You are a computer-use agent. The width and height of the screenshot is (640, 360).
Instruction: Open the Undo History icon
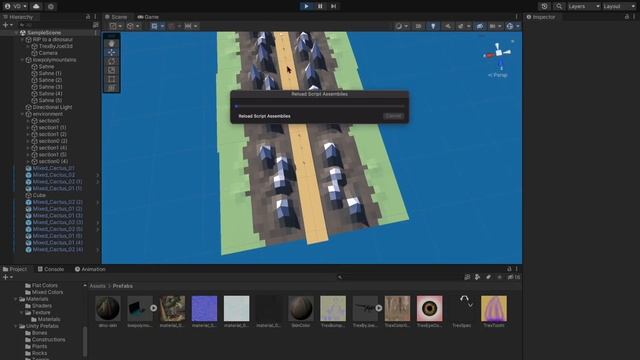(544, 6)
